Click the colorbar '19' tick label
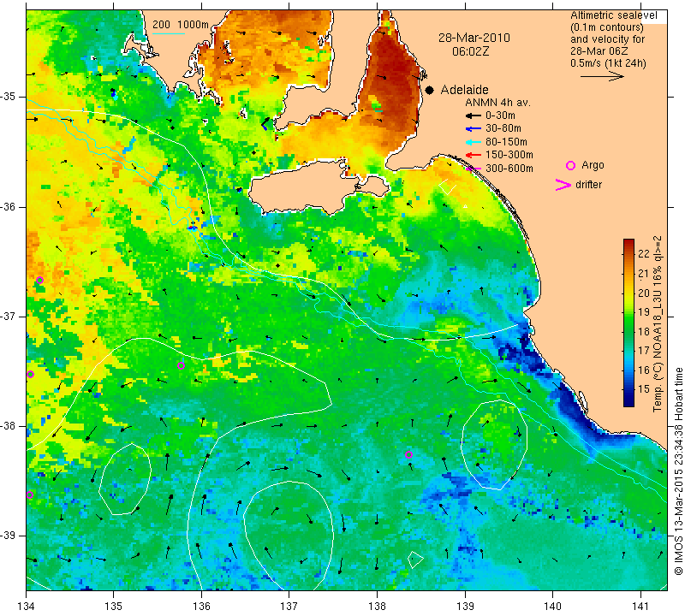The image size is (685, 616). [x=644, y=311]
